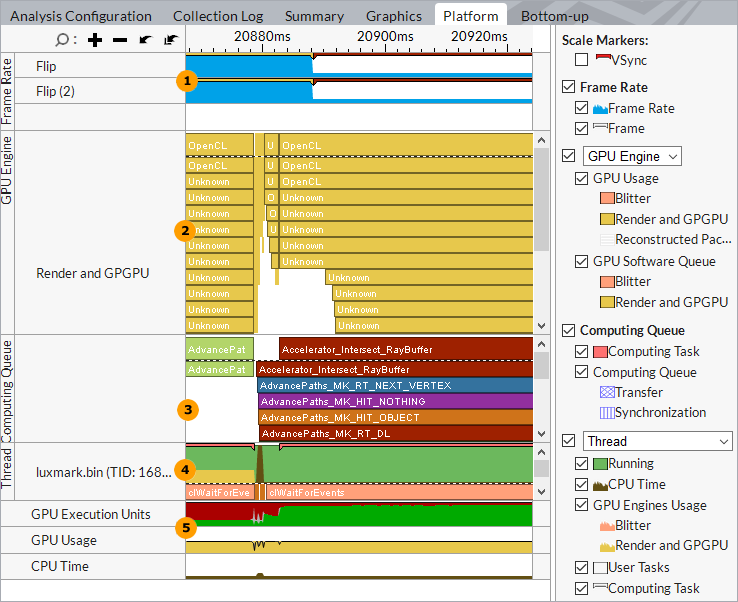Enable the VSync scale marker checkbox

tap(582, 60)
